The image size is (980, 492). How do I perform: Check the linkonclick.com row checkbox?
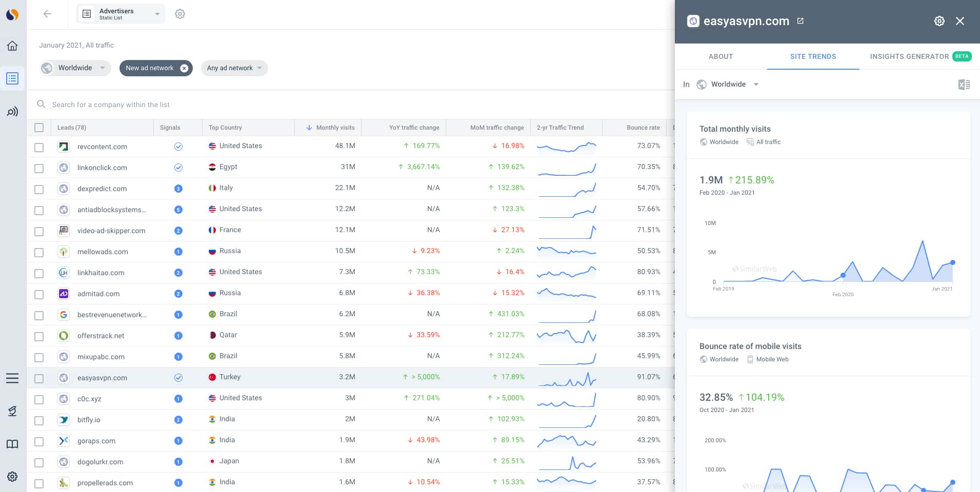pyautogui.click(x=39, y=168)
